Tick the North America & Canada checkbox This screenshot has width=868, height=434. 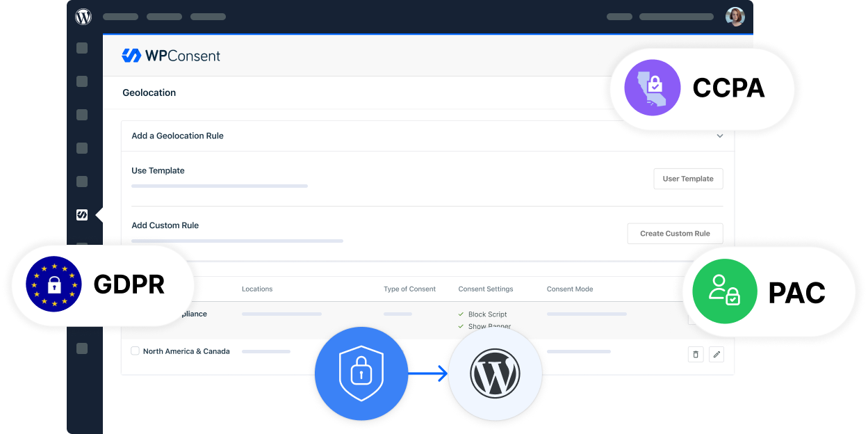[135, 351]
